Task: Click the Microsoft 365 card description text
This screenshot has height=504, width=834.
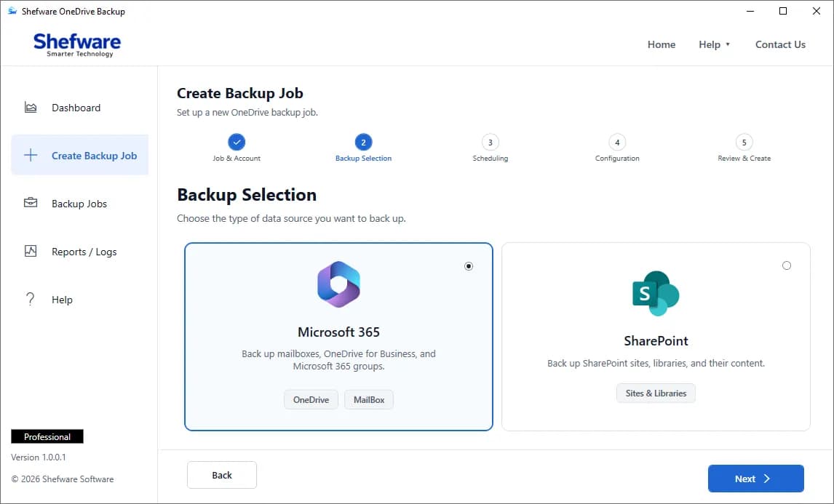Action: [339, 360]
